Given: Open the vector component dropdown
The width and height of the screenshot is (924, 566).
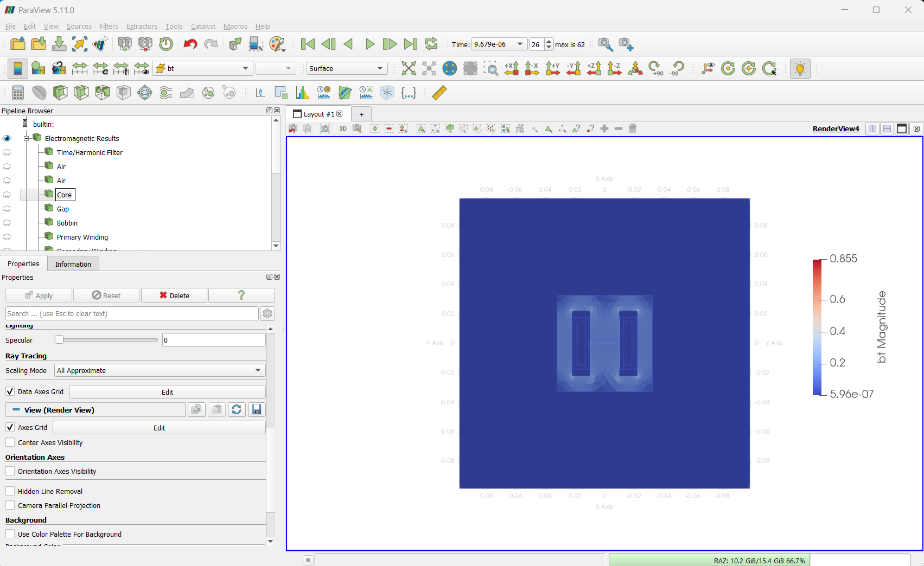Looking at the screenshot, I should coord(276,68).
